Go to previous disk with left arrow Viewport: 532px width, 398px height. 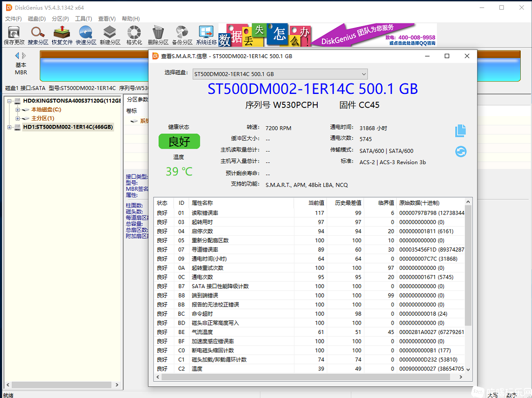click(x=17, y=55)
